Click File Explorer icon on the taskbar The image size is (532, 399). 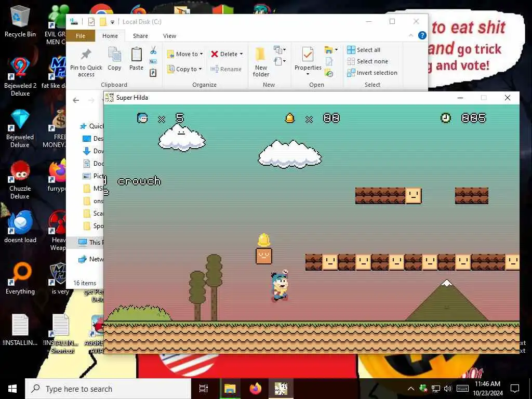[230, 389]
